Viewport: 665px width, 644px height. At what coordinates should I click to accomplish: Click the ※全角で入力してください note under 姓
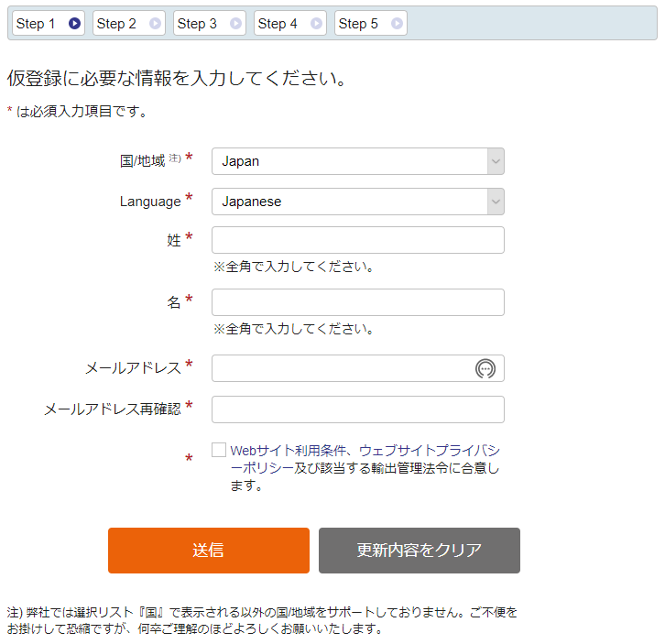tap(293, 267)
